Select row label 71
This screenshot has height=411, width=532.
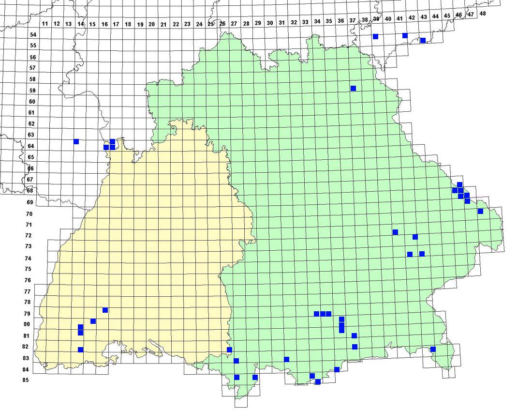[x=29, y=225]
